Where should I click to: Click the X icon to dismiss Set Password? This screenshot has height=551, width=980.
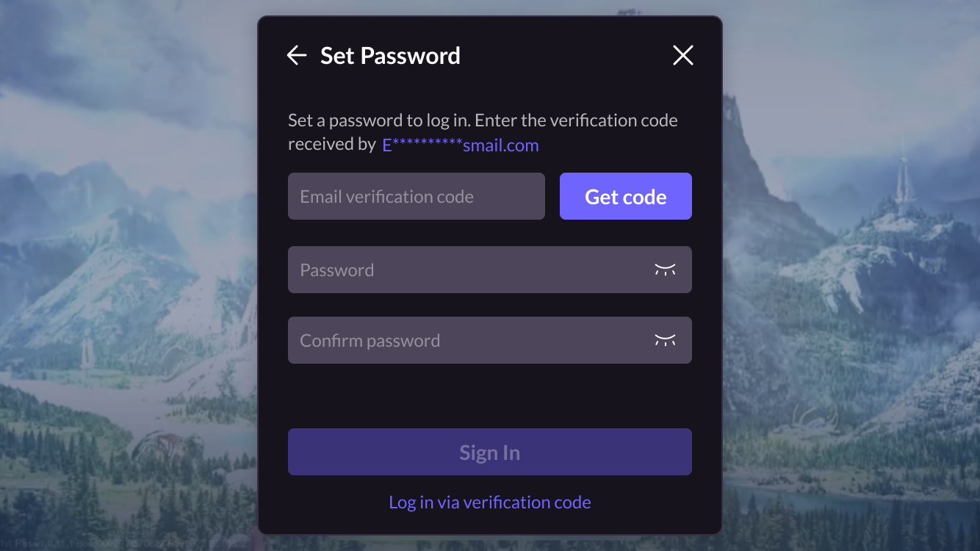682,55
